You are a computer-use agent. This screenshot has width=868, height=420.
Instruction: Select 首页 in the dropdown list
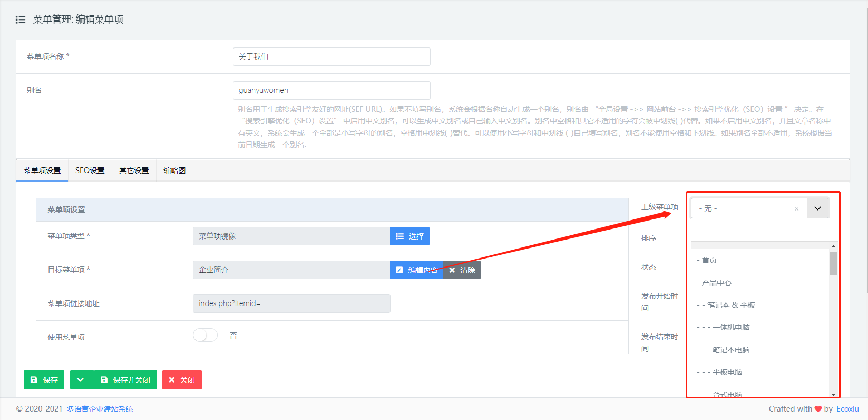(x=709, y=260)
